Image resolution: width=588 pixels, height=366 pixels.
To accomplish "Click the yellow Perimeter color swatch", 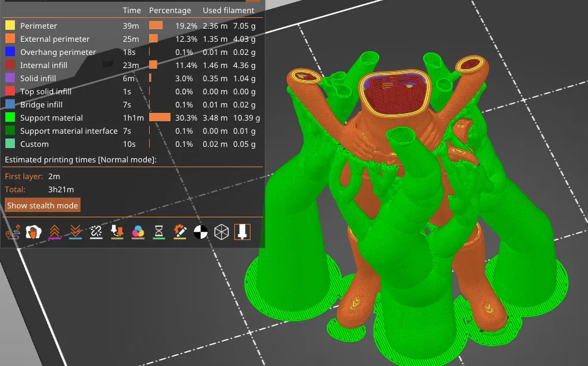I will [10, 26].
